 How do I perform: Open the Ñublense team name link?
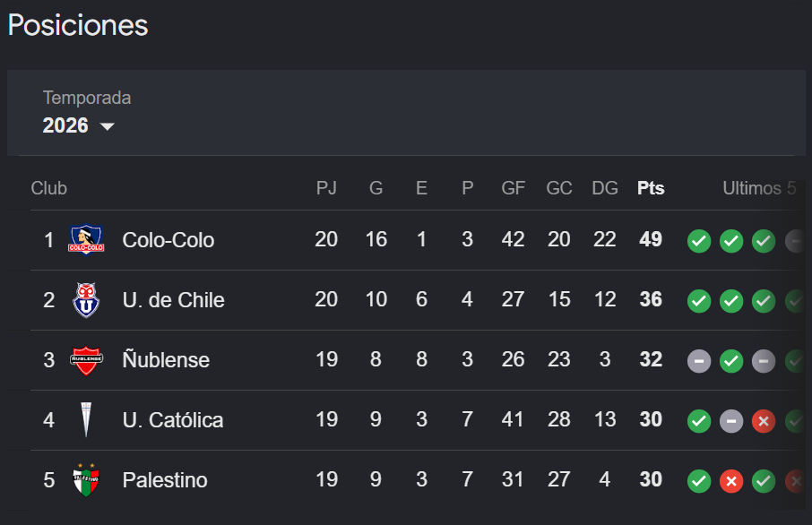pyautogui.click(x=166, y=358)
